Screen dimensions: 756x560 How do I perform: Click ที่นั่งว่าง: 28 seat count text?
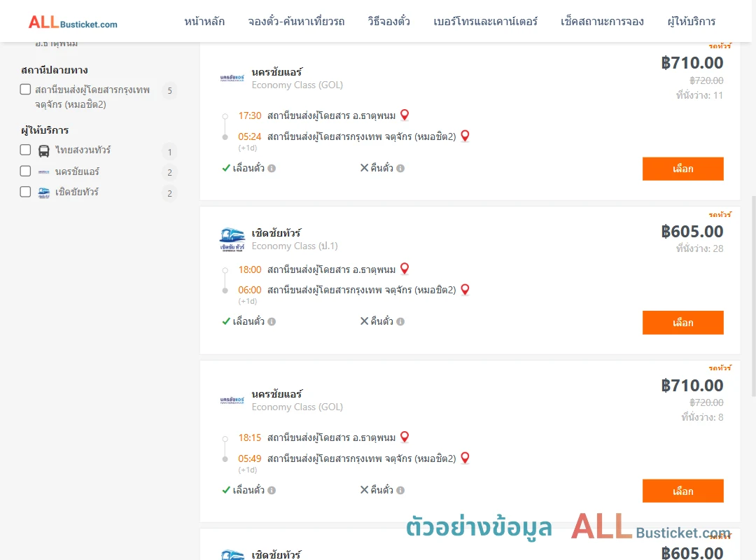coord(699,249)
